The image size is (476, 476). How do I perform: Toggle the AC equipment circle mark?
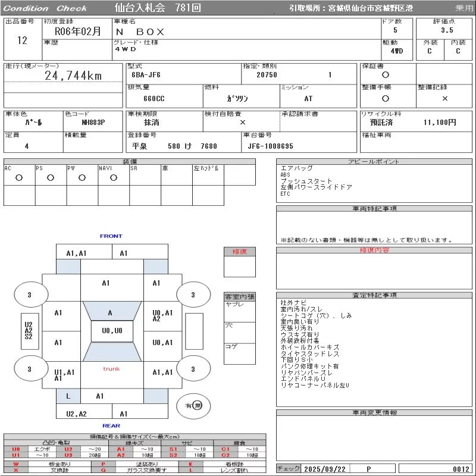coord(19,177)
